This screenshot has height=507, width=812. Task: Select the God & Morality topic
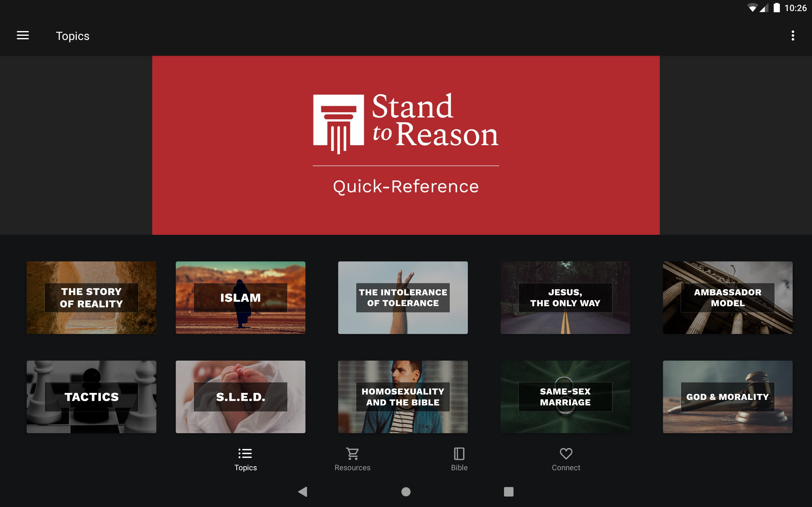[x=727, y=397]
